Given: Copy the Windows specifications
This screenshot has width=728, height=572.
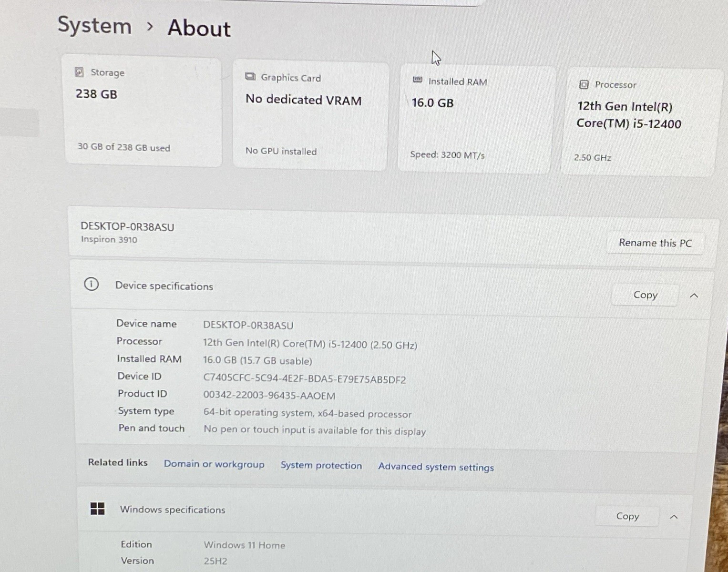Looking at the screenshot, I should [627, 516].
